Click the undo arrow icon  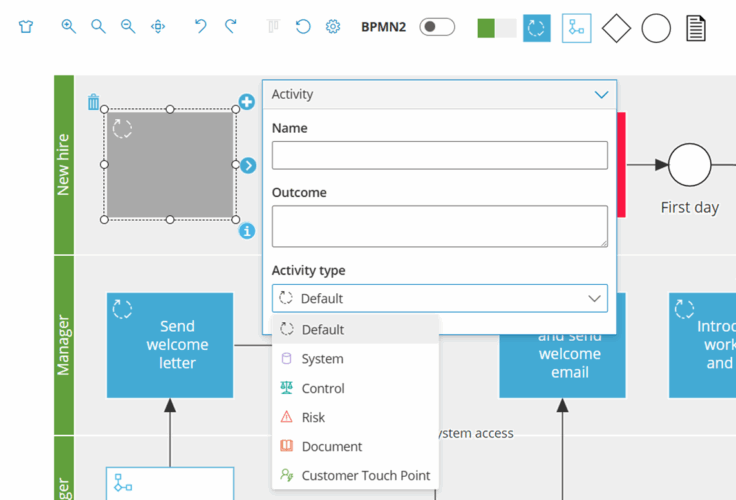(x=201, y=27)
